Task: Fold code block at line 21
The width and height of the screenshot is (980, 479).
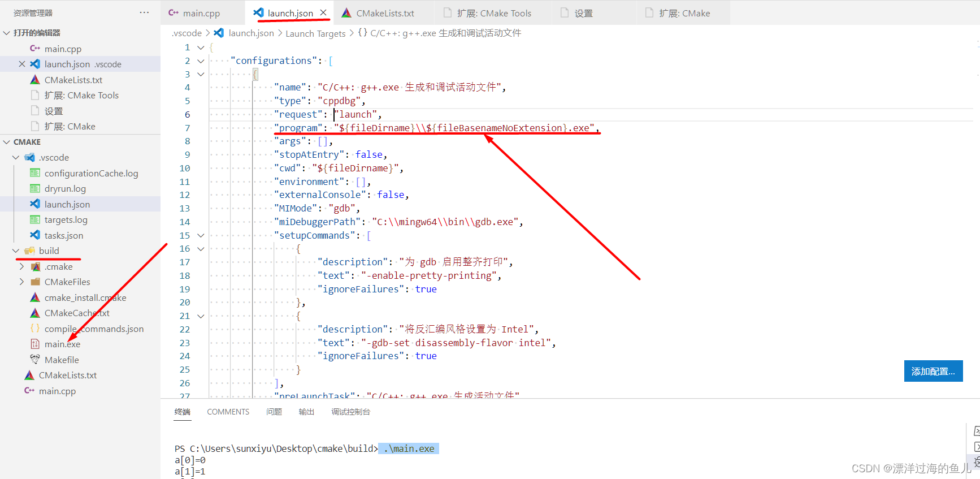Action: [x=201, y=316]
